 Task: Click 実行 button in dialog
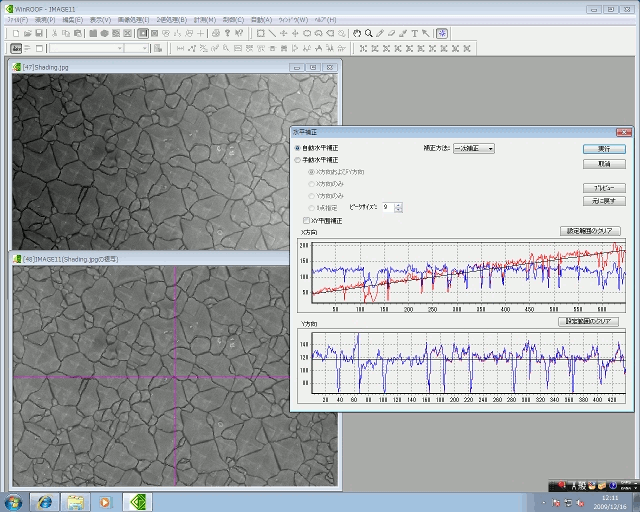(x=604, y=149)
